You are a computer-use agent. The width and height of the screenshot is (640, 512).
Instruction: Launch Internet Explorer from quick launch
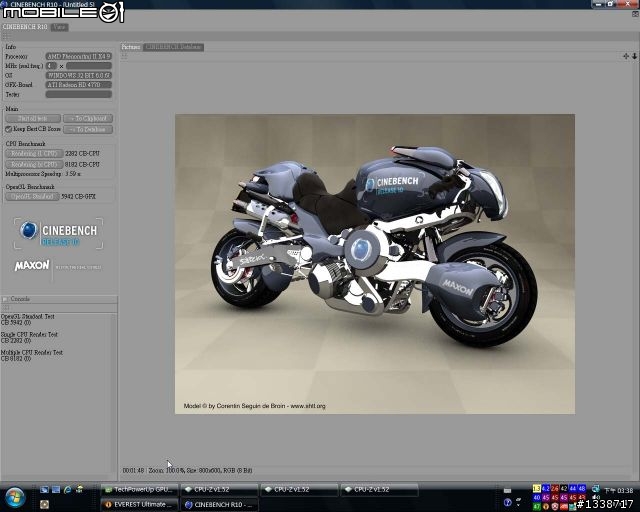68,489
